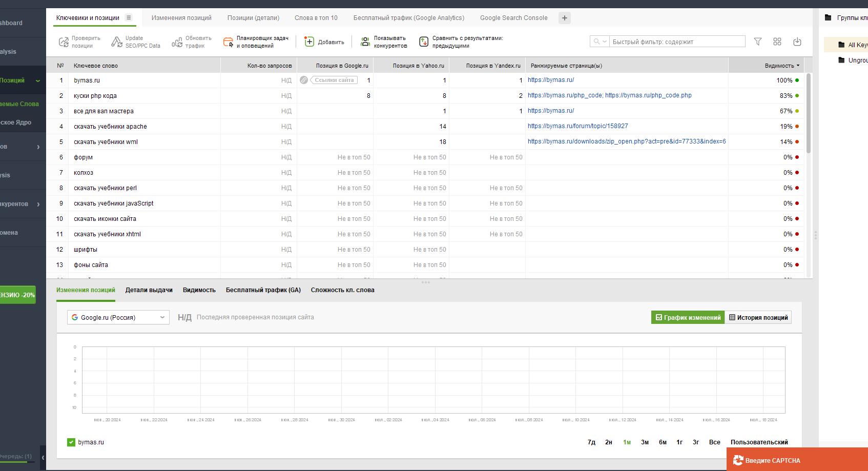Screen dimensions: 868x471
Task: Choose Пользовательский custom chart range
Action: 759,442
